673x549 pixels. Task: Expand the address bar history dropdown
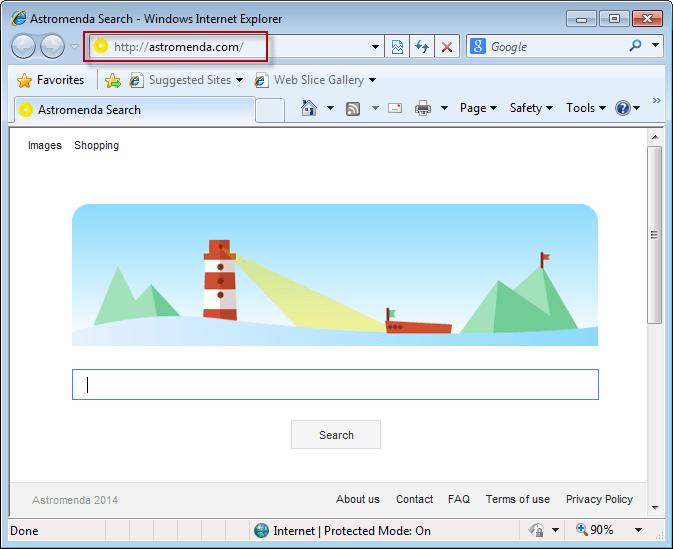(375, 47)
